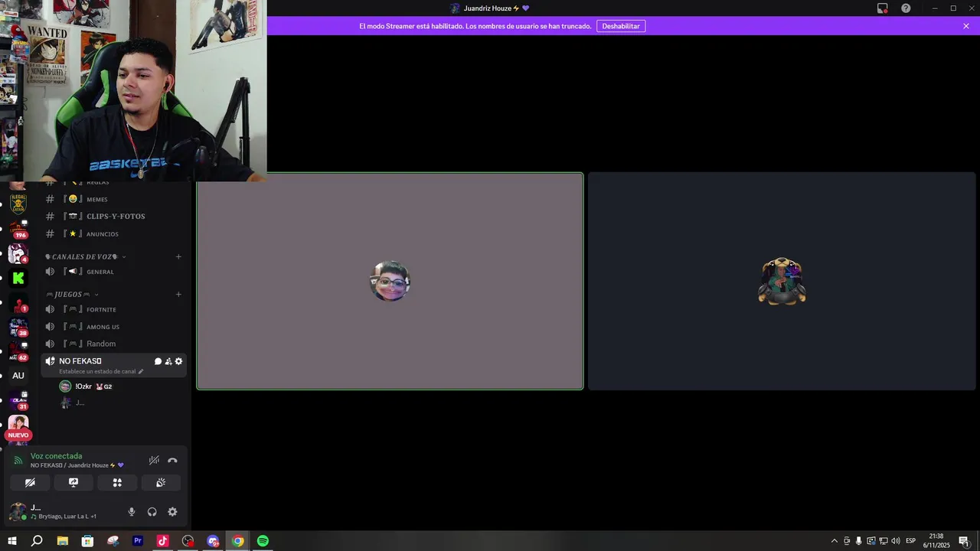
Task: Open the server with 62 notifications
Action: click(x=18, y=351)
